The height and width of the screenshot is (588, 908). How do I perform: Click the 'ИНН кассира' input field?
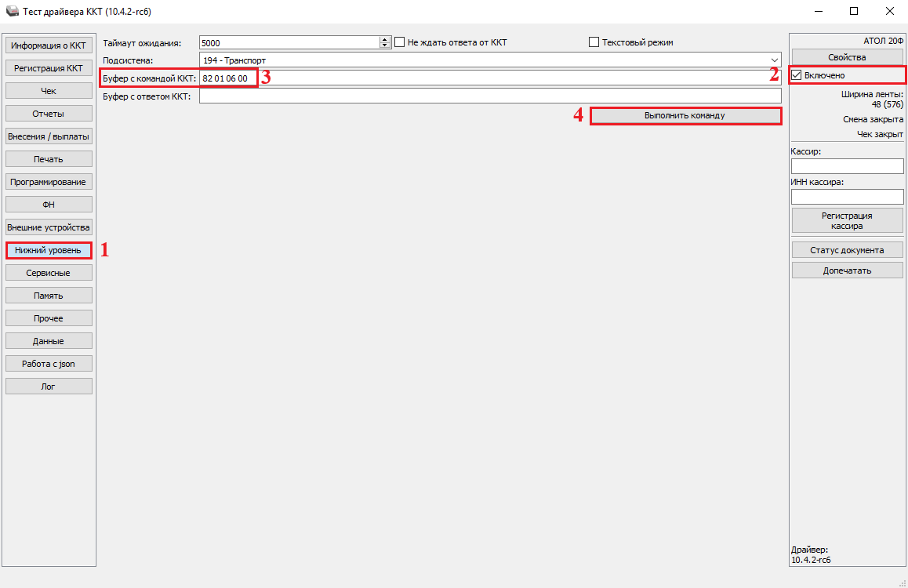click(847, 197)
